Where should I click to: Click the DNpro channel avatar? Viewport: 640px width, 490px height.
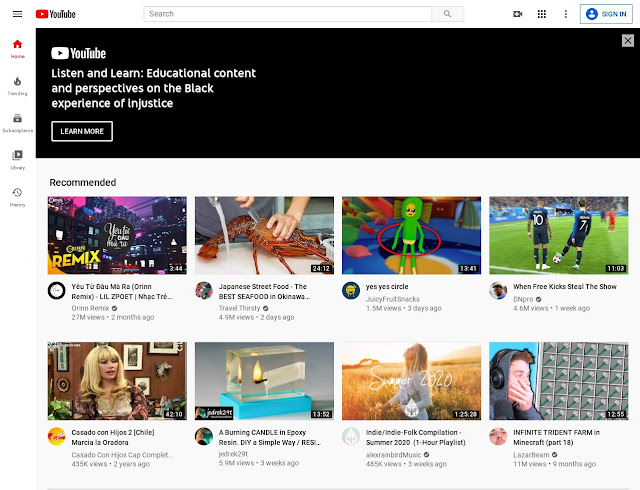498,291
